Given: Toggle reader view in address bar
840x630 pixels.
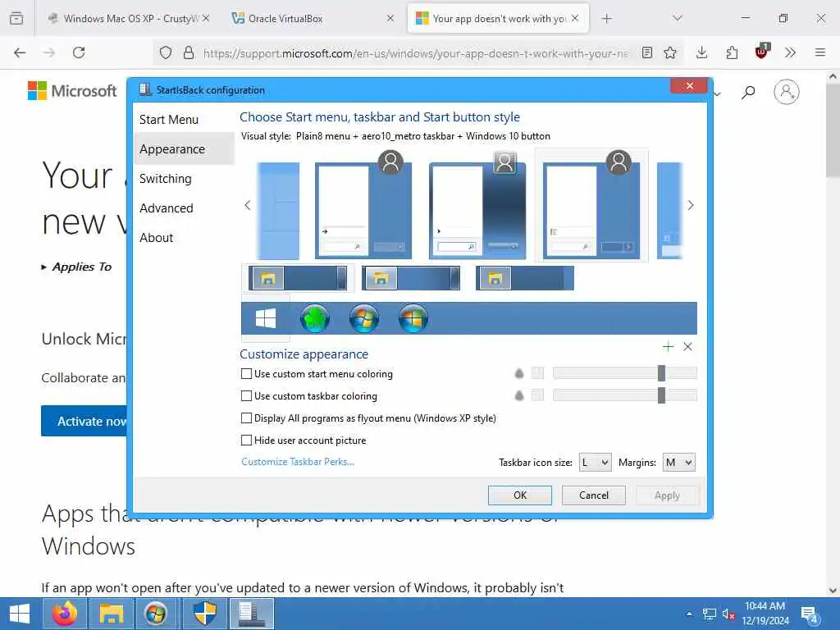Looking at the screenshot, I should [647, 52].
